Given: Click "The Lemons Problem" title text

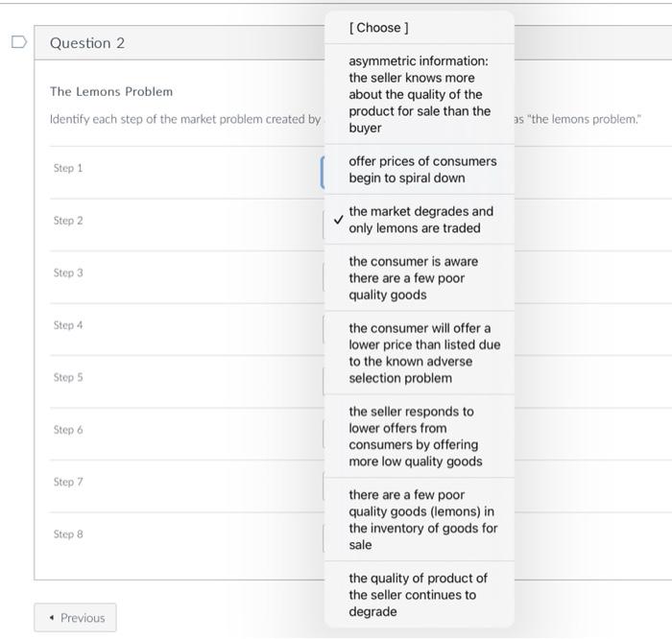Looking at the screenshot, I should [x=111, y=92].
